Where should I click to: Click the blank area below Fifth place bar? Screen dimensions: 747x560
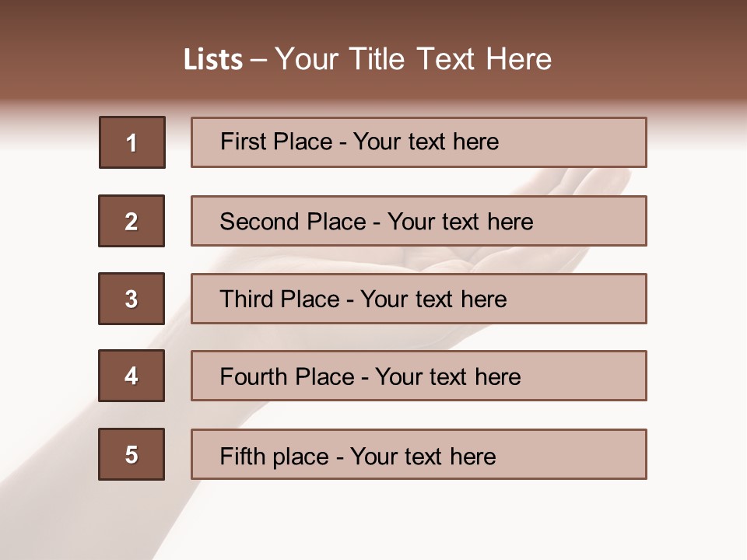(x=419, y=517)
